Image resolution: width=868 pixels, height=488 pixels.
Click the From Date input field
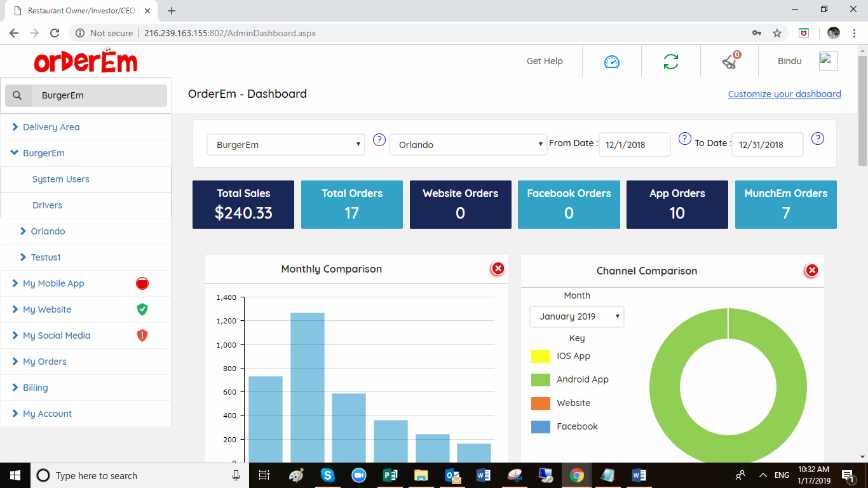[x=634, y=145]
